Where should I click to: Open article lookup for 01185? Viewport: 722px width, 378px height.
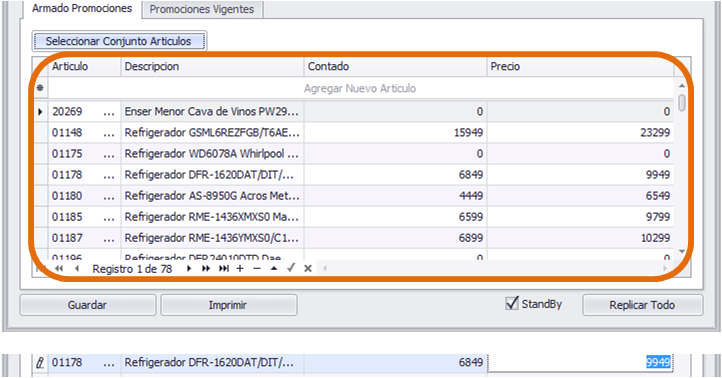(109, 217)
